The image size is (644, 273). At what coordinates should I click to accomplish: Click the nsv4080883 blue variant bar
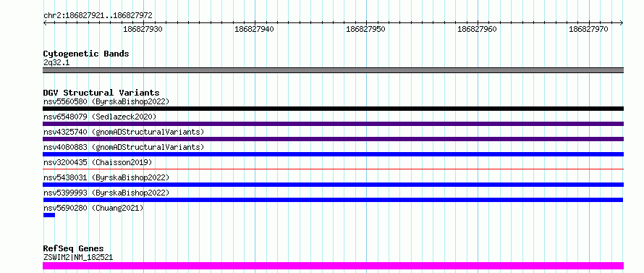click(333, 154)
